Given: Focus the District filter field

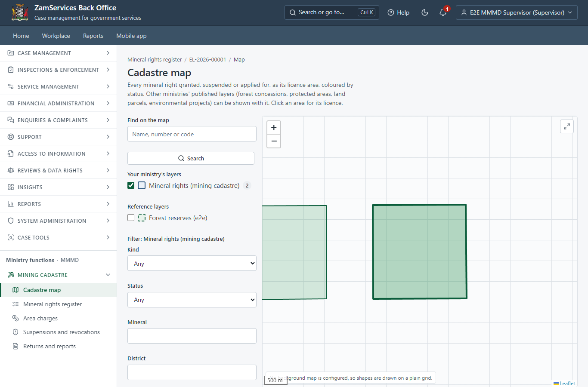Looking at the screenshot, I should [192, 372].
